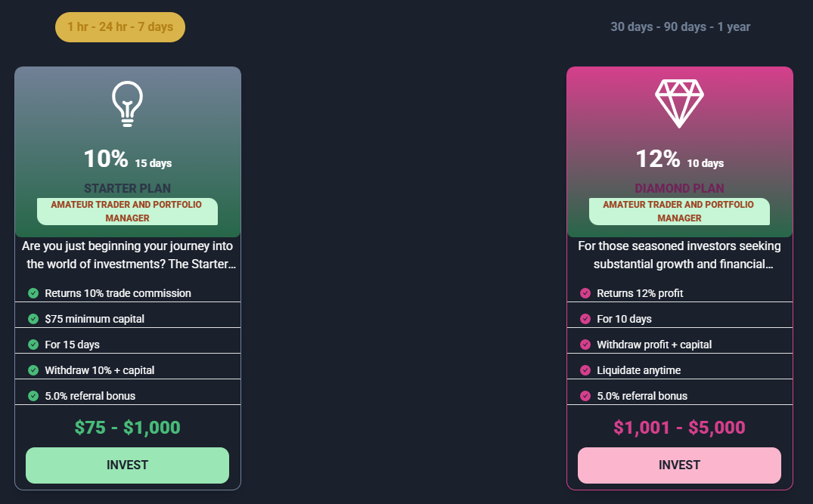Expand the truncated Starter Plan description text
Image resolution: width=813 pixels, height=504 pixels.
(x=128, y=255)
